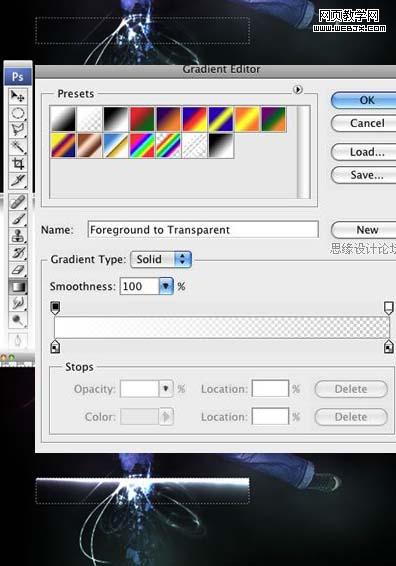Select the copper gradient preset
The height and width of the screenshot is (566, 396).
(x=90, y=145)
